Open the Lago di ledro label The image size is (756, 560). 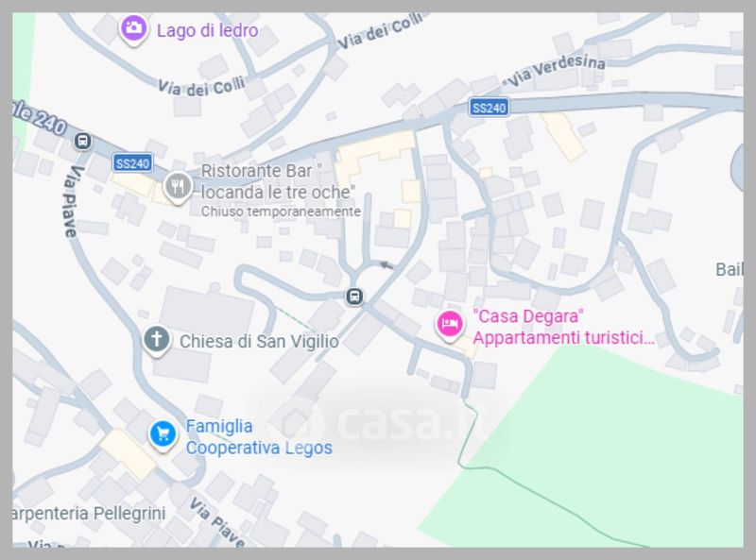pos(207,30)
